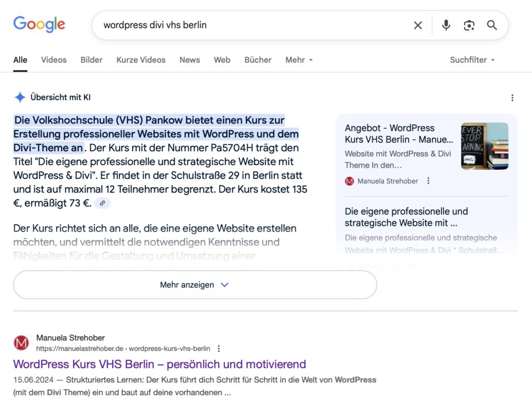This screenshot has height=409, width=532.
Task: Select the Alle tab
Action: [x=20, y=60]
